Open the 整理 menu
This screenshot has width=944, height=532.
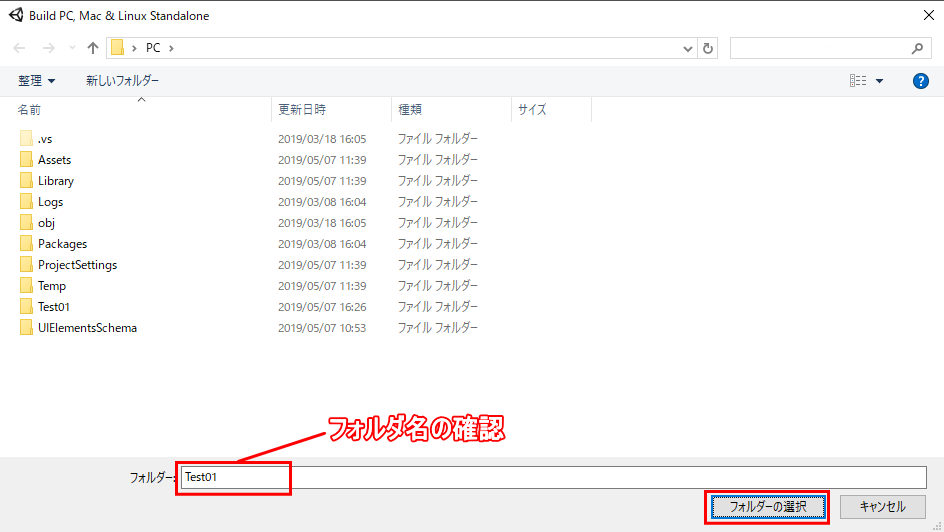pos(36,81)
